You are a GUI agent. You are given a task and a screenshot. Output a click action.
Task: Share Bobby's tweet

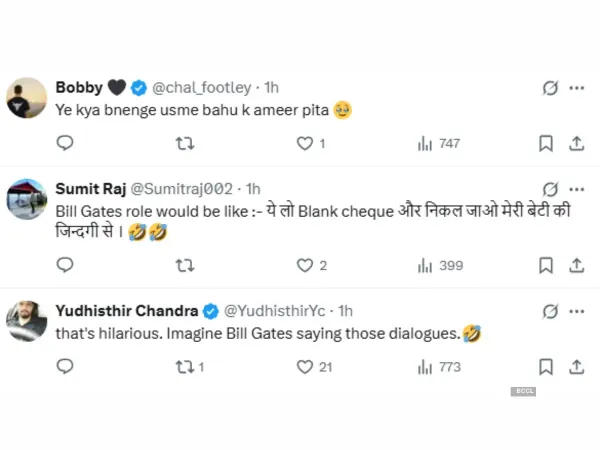click(576, 143)
